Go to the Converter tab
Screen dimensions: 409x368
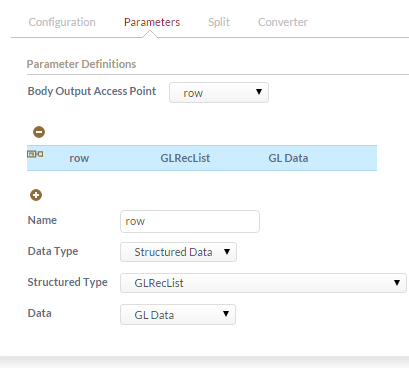[x=283, y=22]
